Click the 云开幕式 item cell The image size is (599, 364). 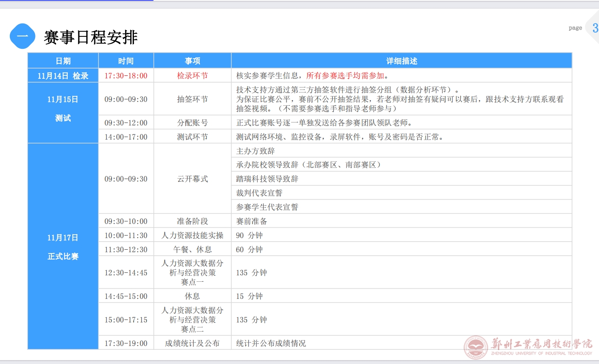192,179
